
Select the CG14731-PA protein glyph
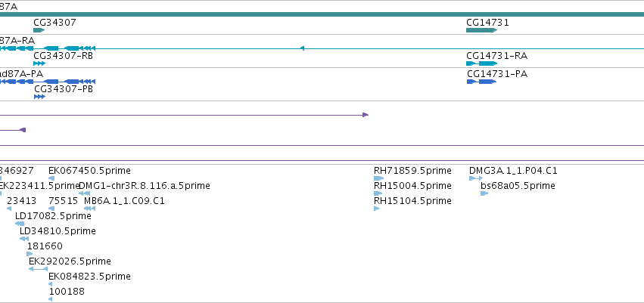click(482, 82)
